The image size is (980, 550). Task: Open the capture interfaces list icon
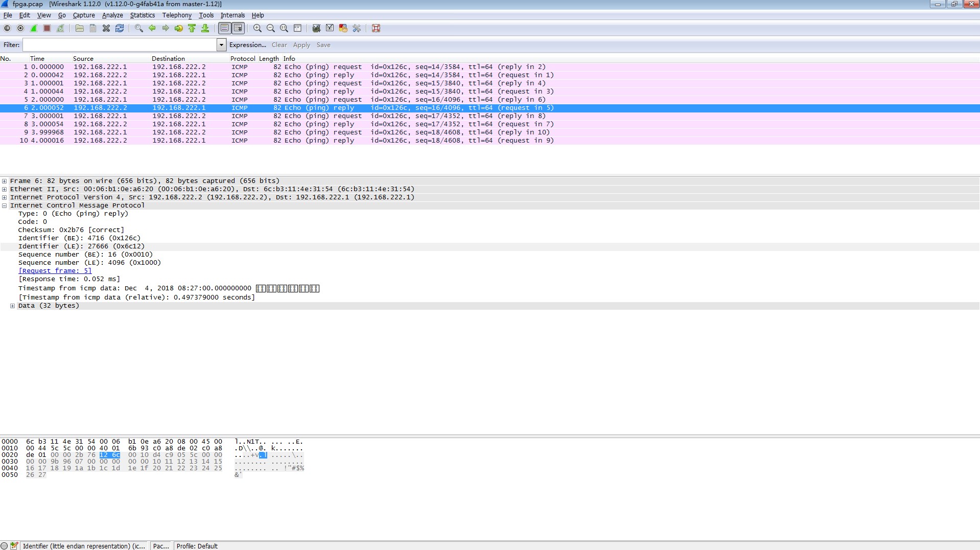[x=7, y=28]
